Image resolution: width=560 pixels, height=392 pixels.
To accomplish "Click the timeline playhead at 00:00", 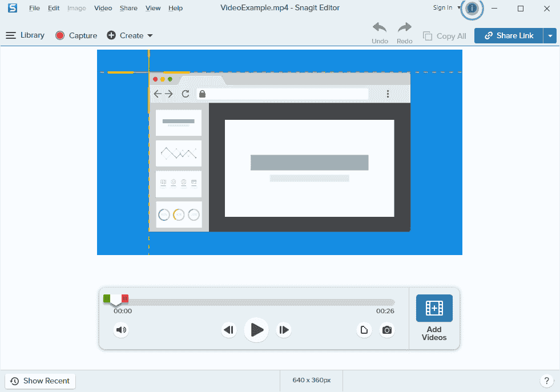I will pos(116,300).
